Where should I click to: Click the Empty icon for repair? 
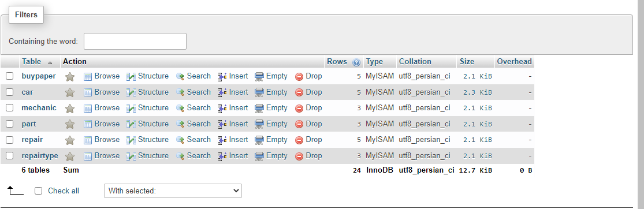point(259,140)
